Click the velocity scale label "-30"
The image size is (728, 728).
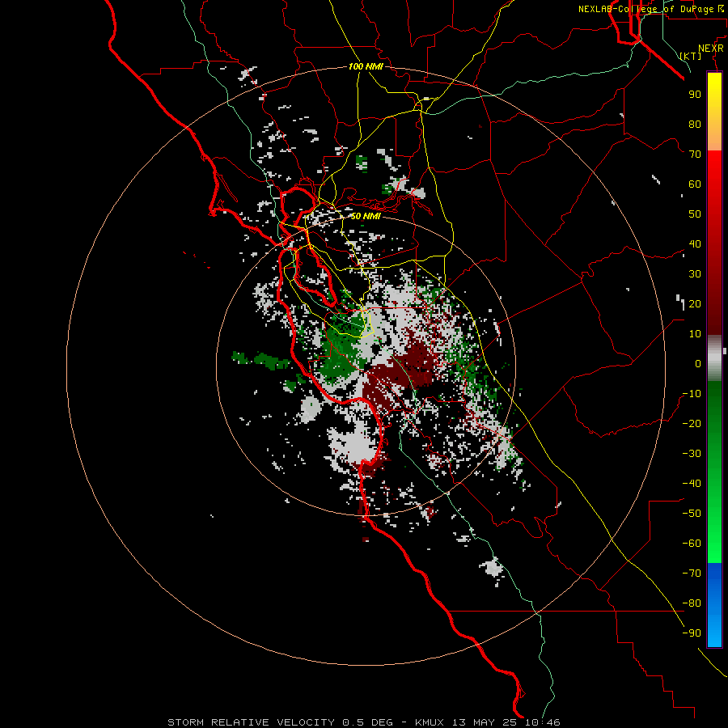(x=692, y=454)
